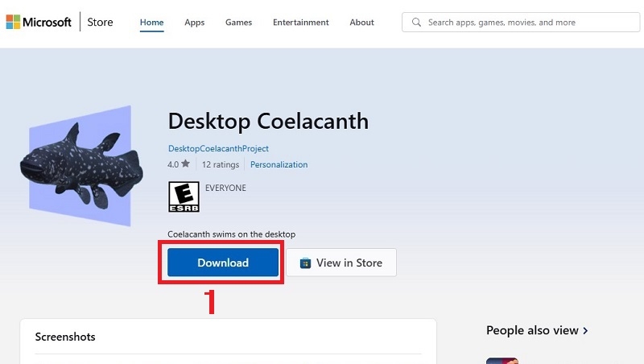The width and height of the screenshot is (644, 364).
Task: Click the Store link next to the Microsoft logo
Action: click(x=100, y=23)
